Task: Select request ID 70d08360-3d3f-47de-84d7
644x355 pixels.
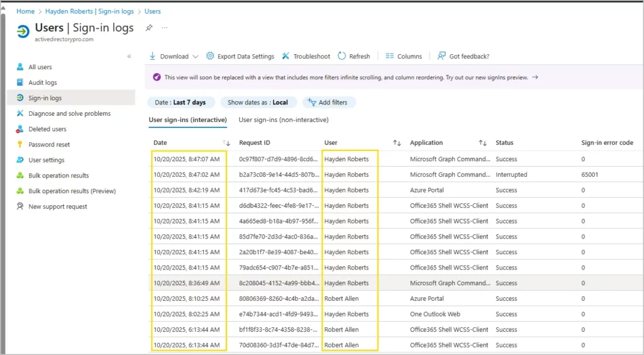Action: pyautogui.click(x=279, y=345)
